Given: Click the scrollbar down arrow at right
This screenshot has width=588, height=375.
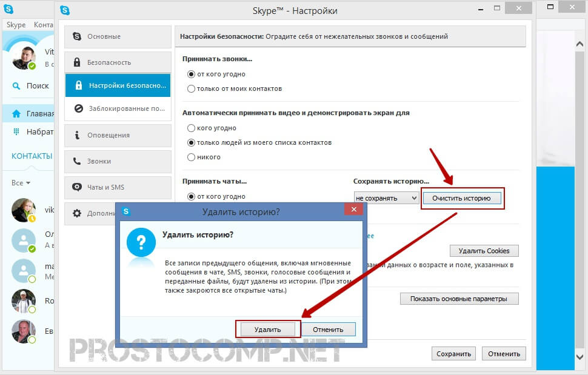Looking at the screenshot, I should tap(580, 357).
